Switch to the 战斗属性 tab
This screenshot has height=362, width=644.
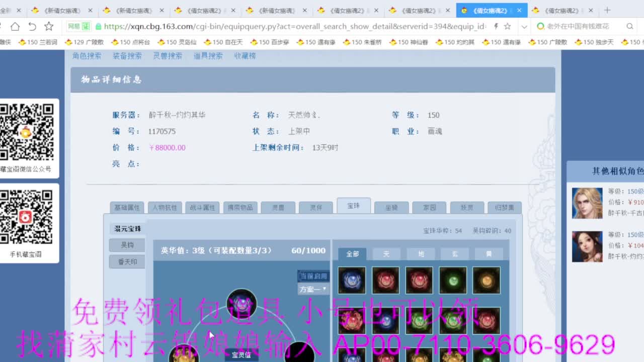coord(202,207)
